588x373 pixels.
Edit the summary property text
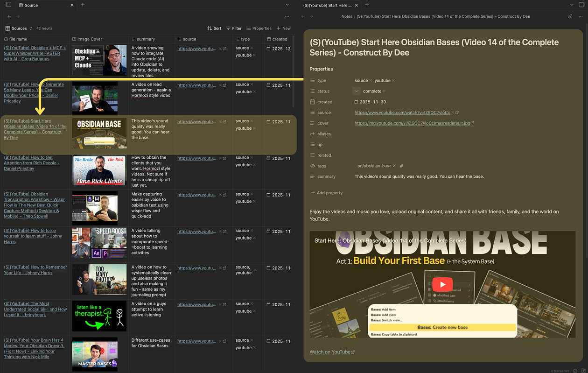point(419,176)
